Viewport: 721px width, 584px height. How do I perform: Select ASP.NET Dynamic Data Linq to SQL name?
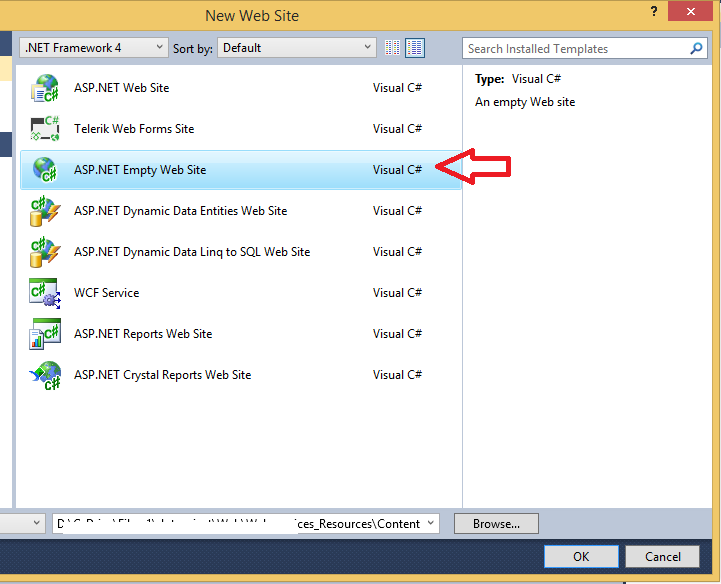(x=192, y=252)
